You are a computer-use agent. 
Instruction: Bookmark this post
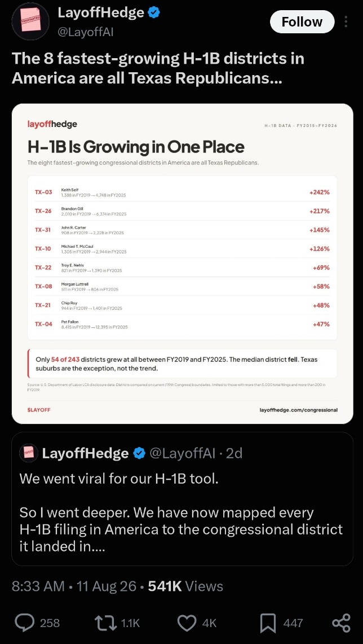pyautogui.click(x=268, y=623)
